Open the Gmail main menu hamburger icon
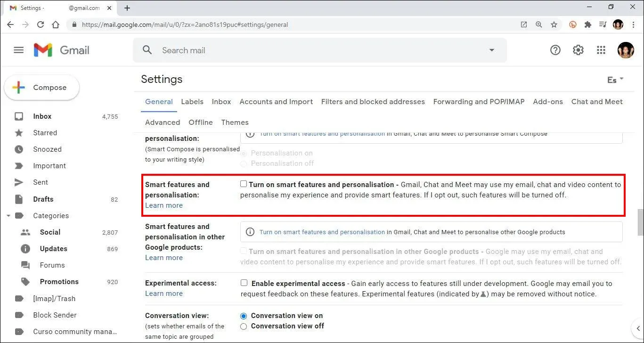This screenshot has height=343, width=644. click(19, 50)
